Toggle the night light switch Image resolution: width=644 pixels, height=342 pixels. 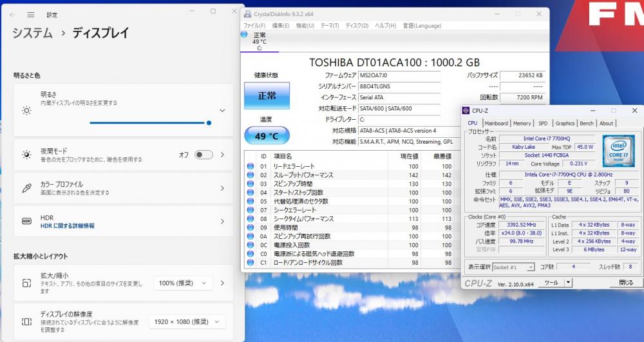pos(204,155)
